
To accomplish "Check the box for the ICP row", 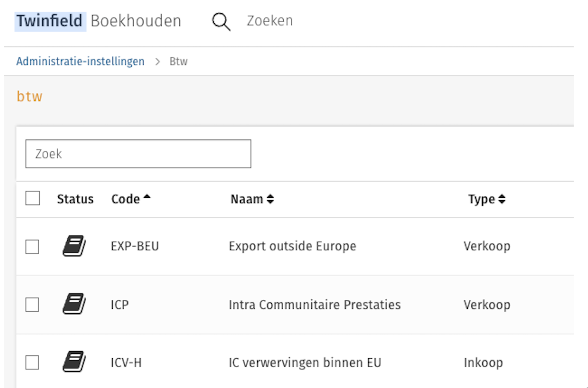I will click(32, 305).
